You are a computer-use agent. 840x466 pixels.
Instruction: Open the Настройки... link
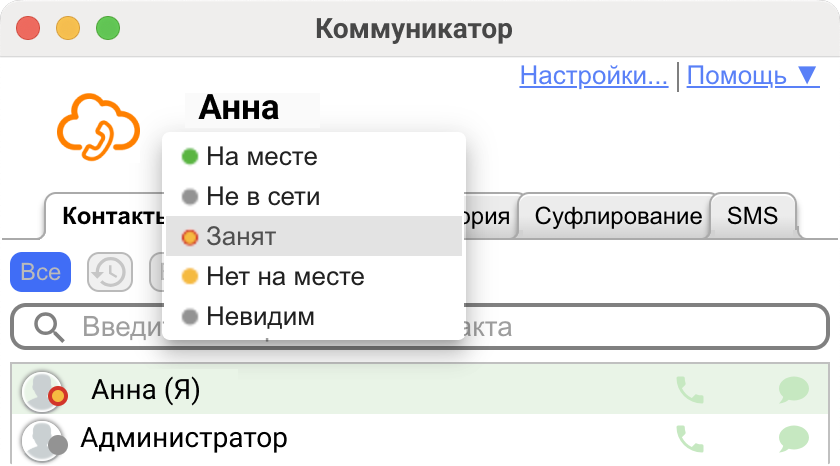coord(594,75)
